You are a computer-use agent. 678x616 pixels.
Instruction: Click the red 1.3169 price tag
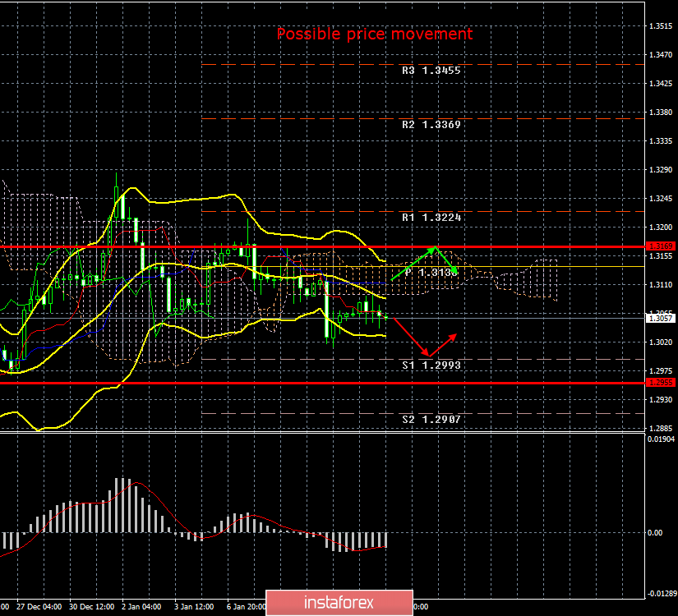[660, 246]
